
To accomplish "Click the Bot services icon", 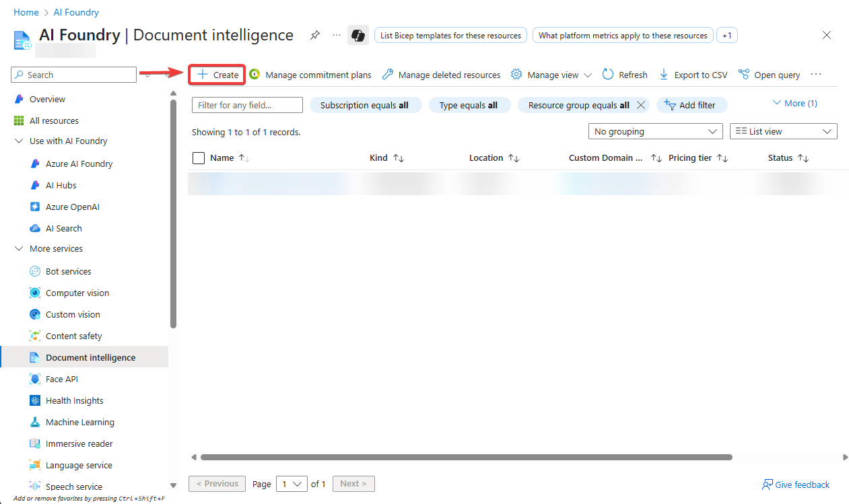I will tap(35, 271).
